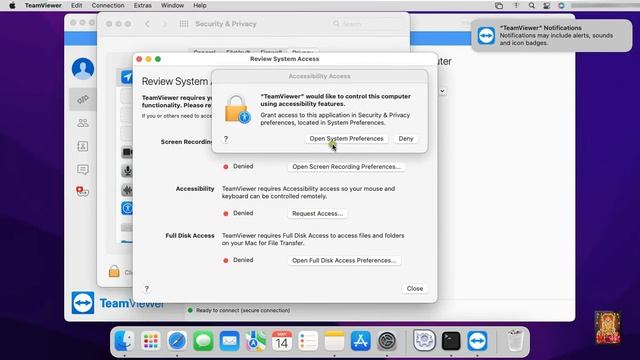Viewport: 640px width, 360px height.
Task: Open the Edit menu
Action: [x=76, y=5]
